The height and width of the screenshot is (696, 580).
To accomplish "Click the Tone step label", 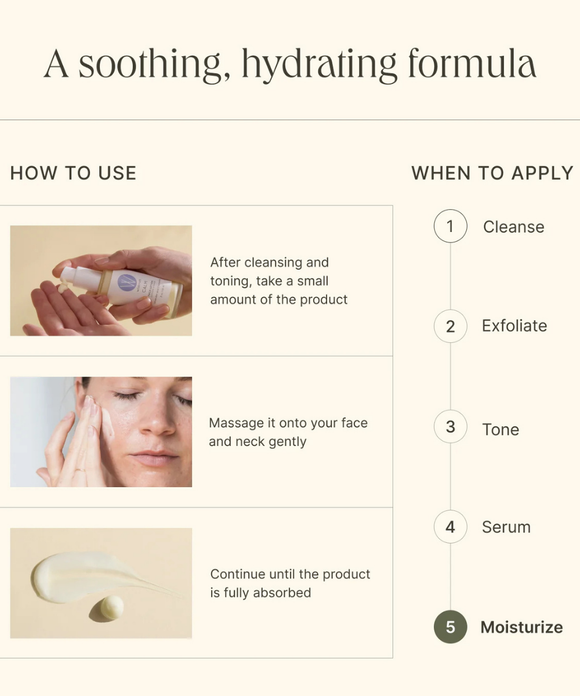I will (501, 429).
